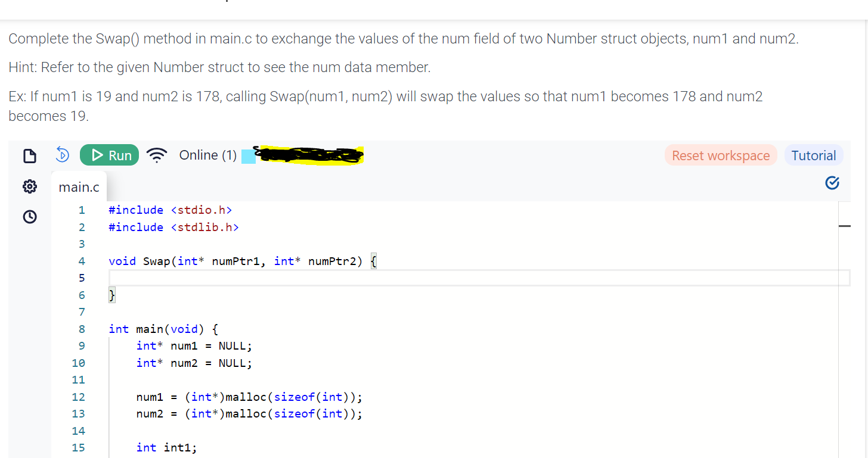868x458 pixels.
Task: Open the Tutorial page
Action: (814, 155)
